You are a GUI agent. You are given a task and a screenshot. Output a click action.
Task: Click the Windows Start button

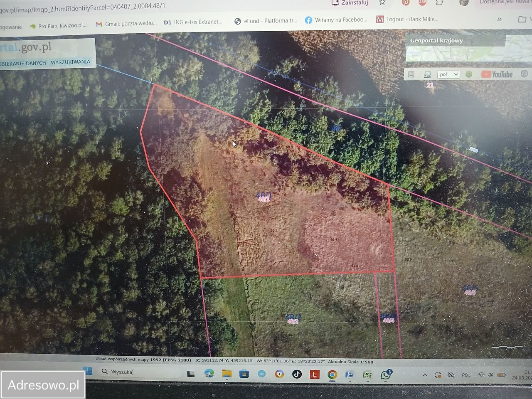pos(88,371)
